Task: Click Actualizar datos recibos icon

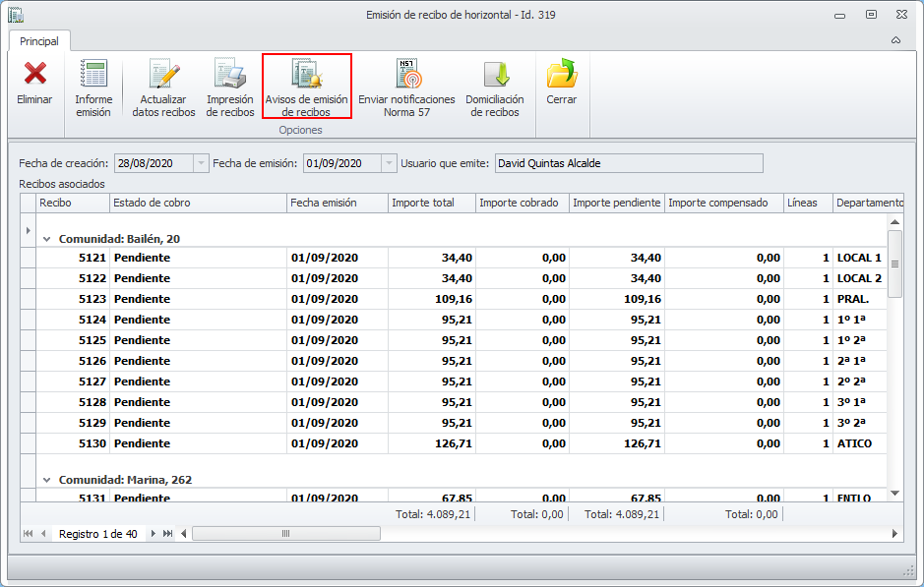Action: (163, 75)
